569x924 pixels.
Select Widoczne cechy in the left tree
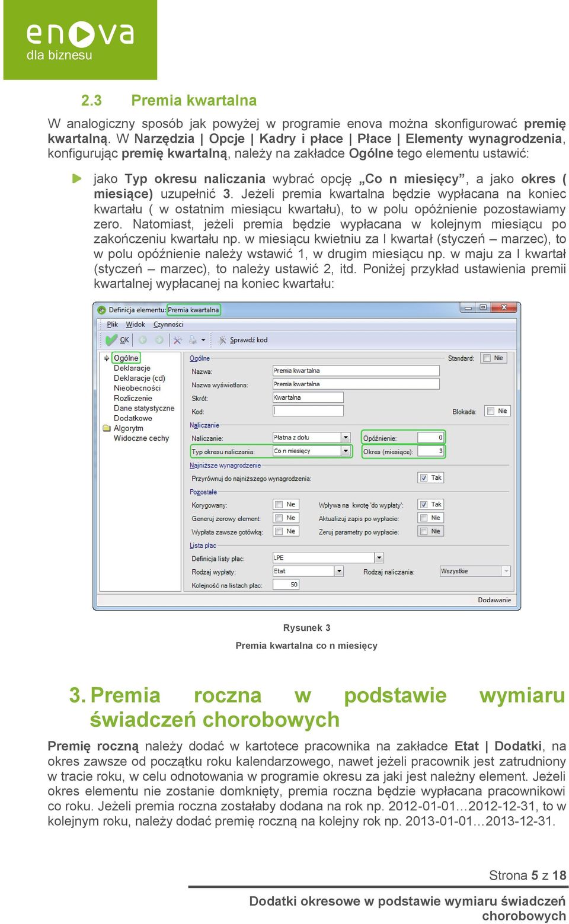[x=141, y=438]
